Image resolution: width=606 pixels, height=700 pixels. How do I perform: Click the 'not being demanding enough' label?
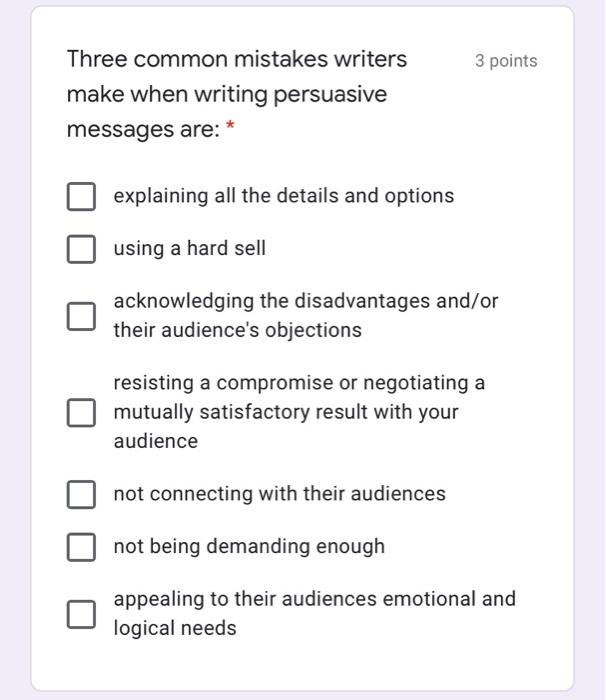tap(249, 547)
